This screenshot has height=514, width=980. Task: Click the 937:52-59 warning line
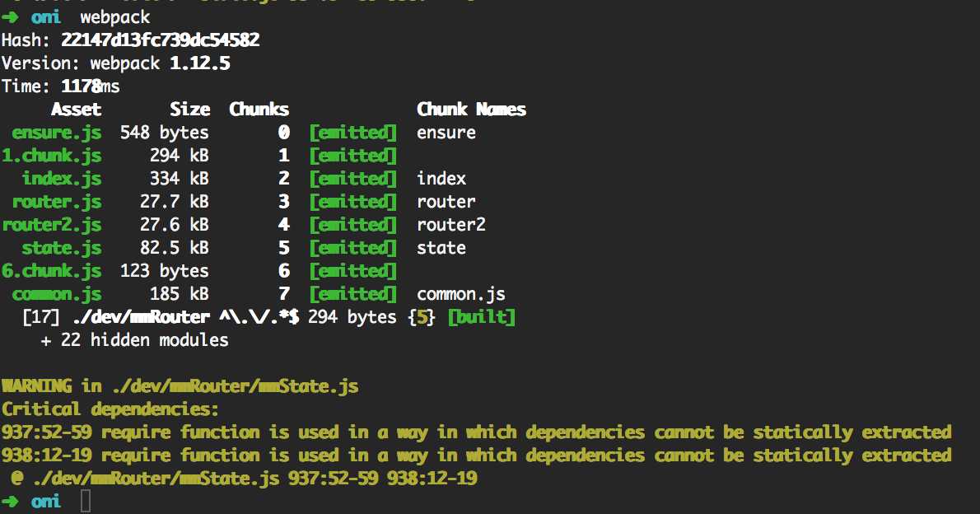coord(476,432)
